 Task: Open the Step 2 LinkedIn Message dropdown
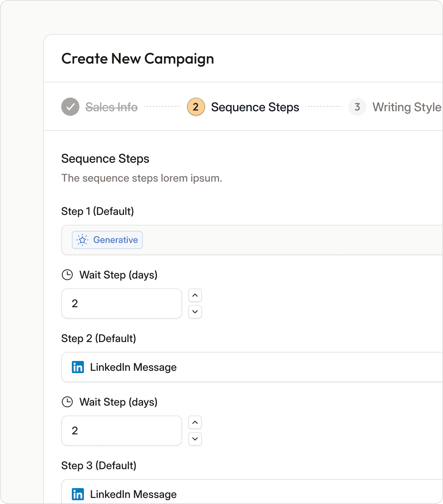click(x=265, y=367)
